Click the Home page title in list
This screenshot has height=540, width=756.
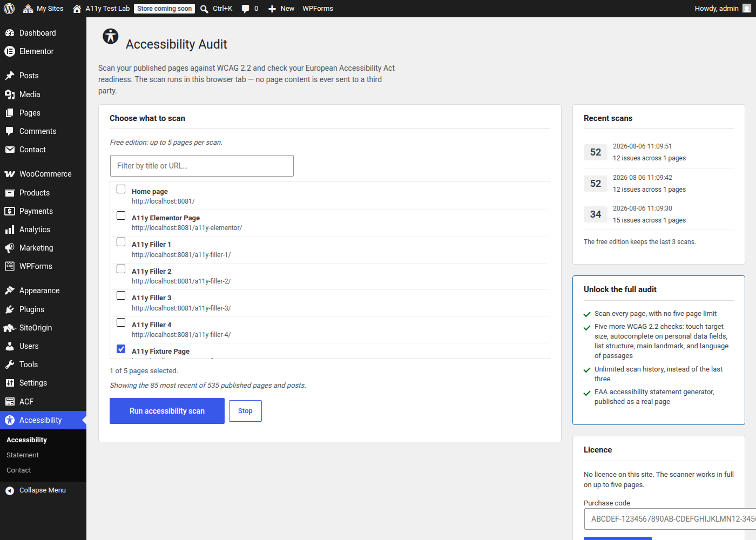(150, 192)
